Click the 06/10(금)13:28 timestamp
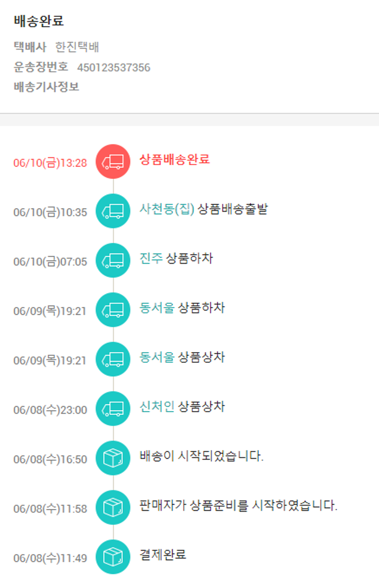Image resolution: width=379 pixels, height=588 pixels. [50, 163]
